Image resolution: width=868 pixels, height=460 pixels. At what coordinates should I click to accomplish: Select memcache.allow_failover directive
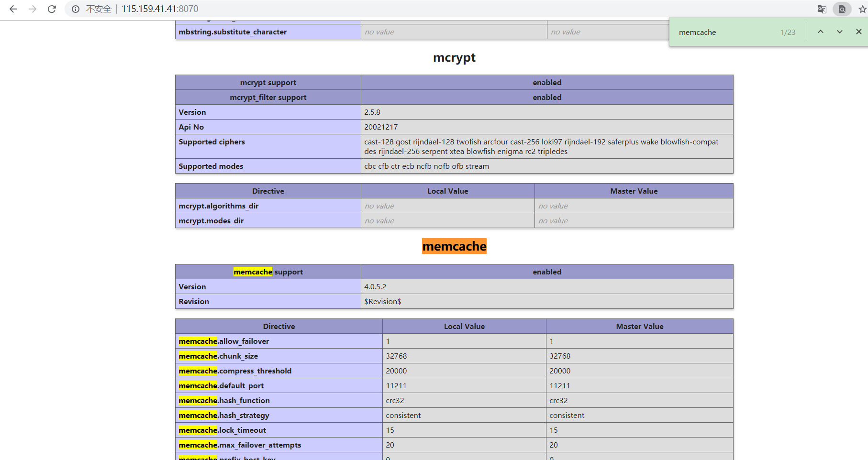point(224,341)
